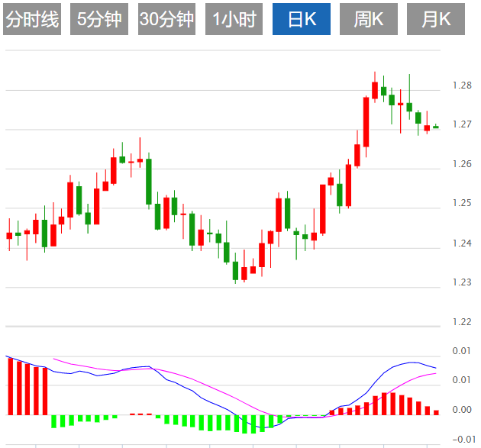Click the 0.00 MACD axis label
The image size is (481, 448).
point(462,410)
